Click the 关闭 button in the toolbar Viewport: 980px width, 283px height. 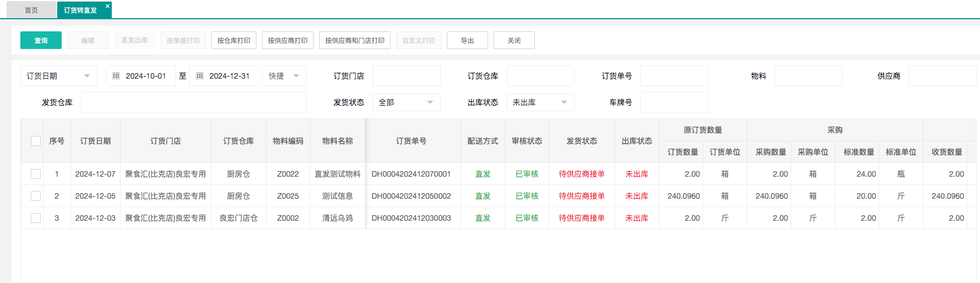(514, 40)
